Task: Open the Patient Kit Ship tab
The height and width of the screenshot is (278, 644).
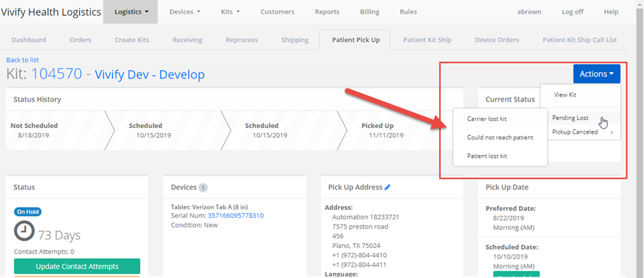Action: pyautogui.click(x=427, y=40)
